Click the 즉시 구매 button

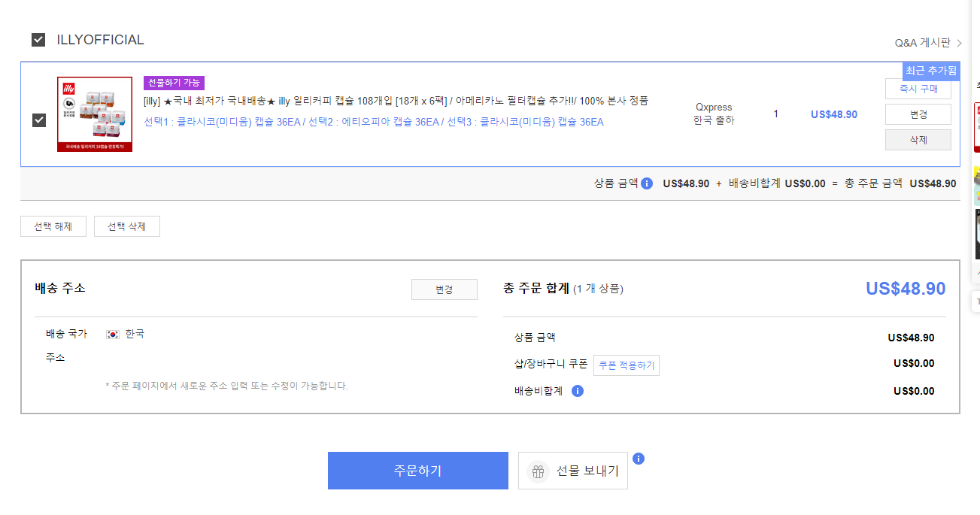coord(918,89)
